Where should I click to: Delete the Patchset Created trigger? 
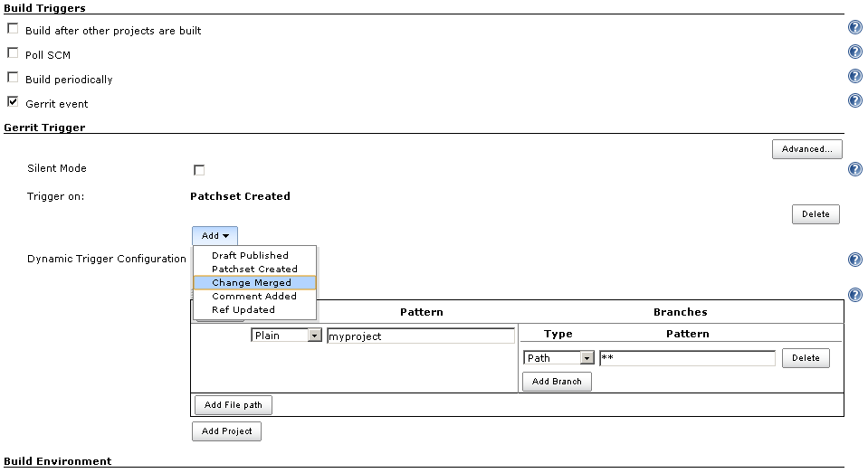pos(816,214)
